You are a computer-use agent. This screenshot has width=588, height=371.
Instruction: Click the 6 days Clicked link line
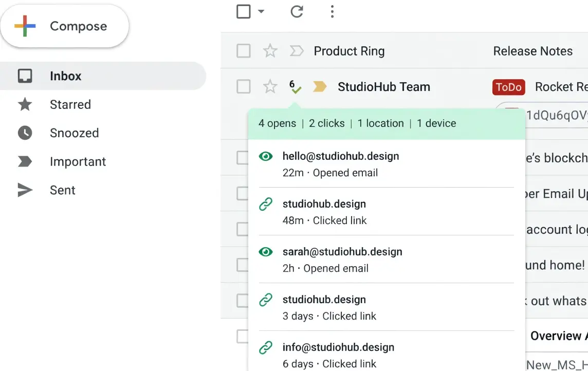tap(329, 364)
